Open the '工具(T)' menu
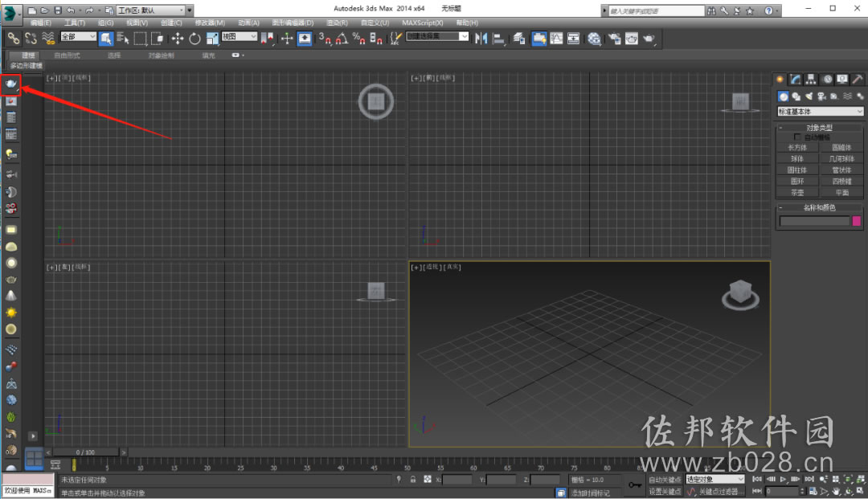The image size is (868, 499). pyautogui.click(x=74, y=22)
